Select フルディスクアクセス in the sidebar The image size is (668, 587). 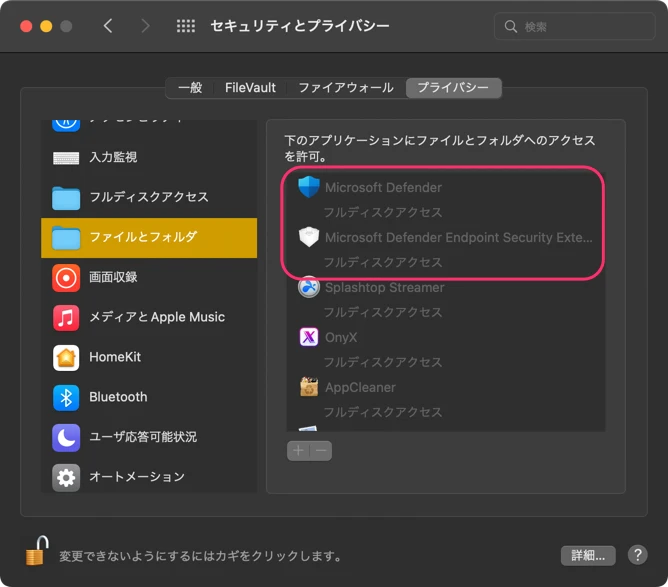[148, 197]
